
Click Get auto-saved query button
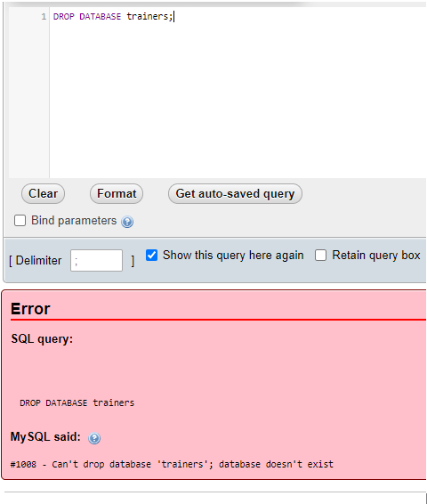pyautogui.click(x=235, y=194)
